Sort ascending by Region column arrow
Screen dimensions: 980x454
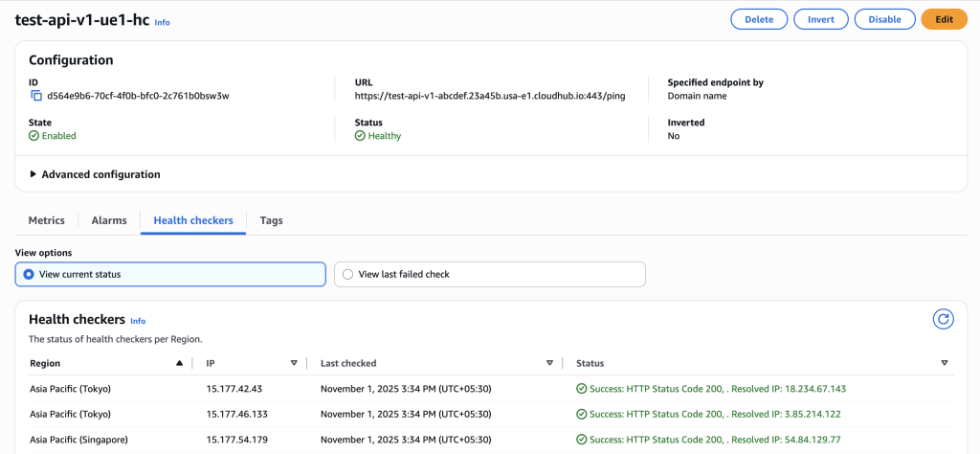pos(179,363)
